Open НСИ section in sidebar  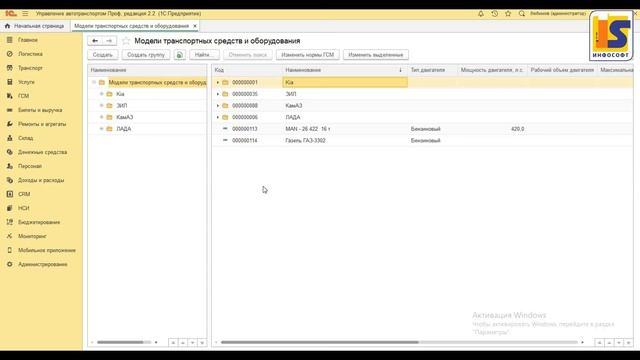tap(23, 208)
